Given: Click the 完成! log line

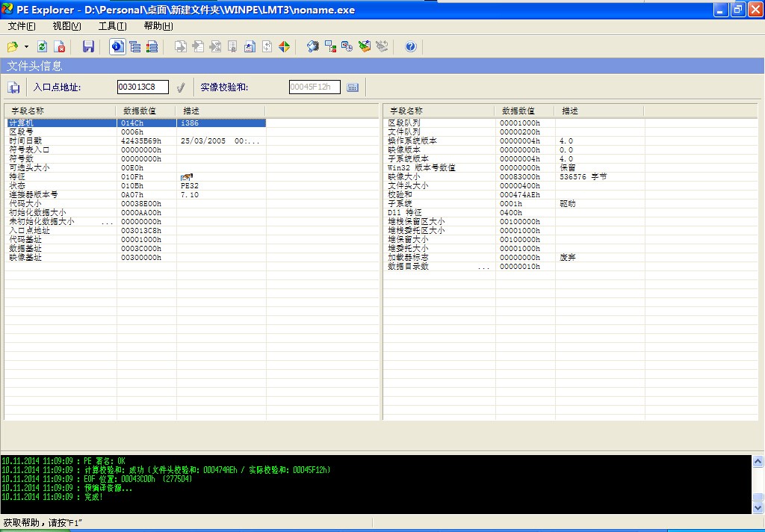Looking at the screenshot, I should click(x=52, y=497).
